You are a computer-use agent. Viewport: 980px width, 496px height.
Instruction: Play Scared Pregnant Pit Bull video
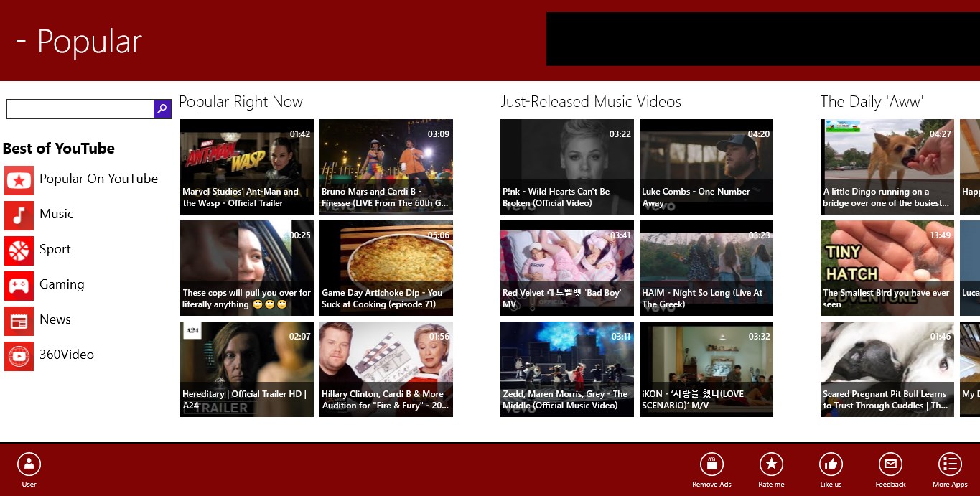(887, 369)
